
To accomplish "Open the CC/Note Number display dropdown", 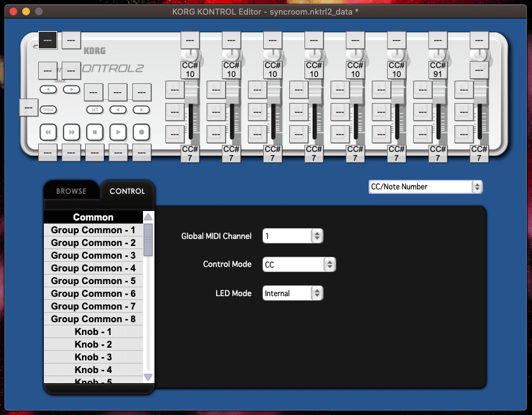I will click(425, 187).
